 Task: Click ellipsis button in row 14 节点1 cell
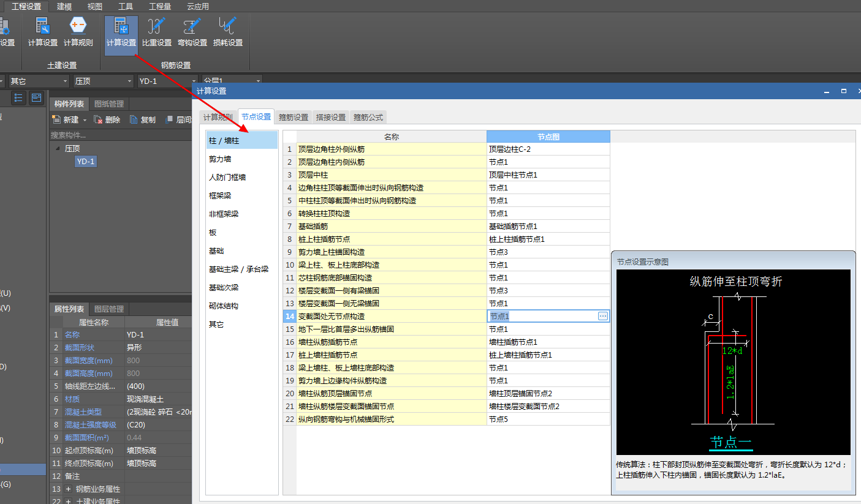point(603,316)
